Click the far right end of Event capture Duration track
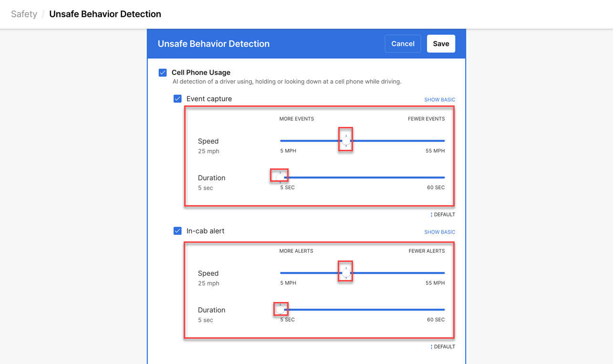The image size is (613, 364). point(444,177)
